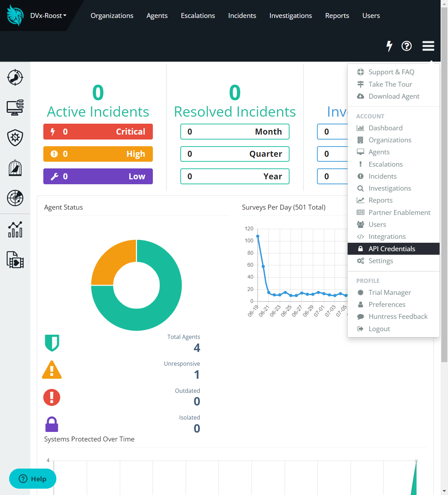Click the lifesaver icon beside Support & FAQ
Image resolution: width=448 pixels, height=495 pixels.
360,72
